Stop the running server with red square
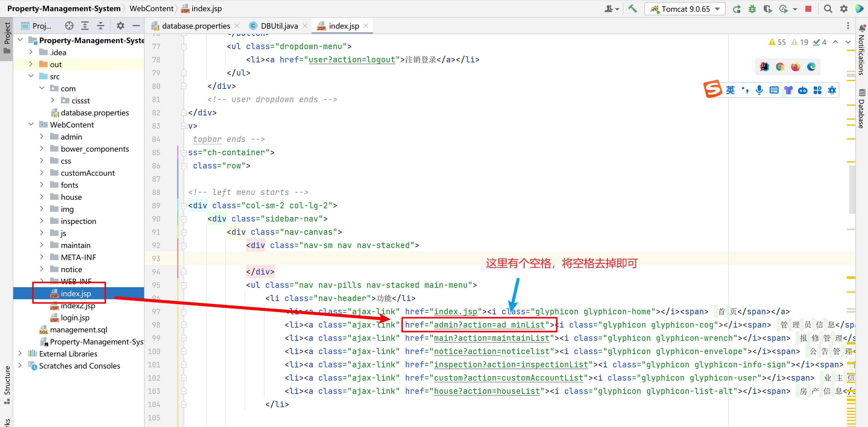Viewport: 868px width, 427px height. (x=808, y=9)
